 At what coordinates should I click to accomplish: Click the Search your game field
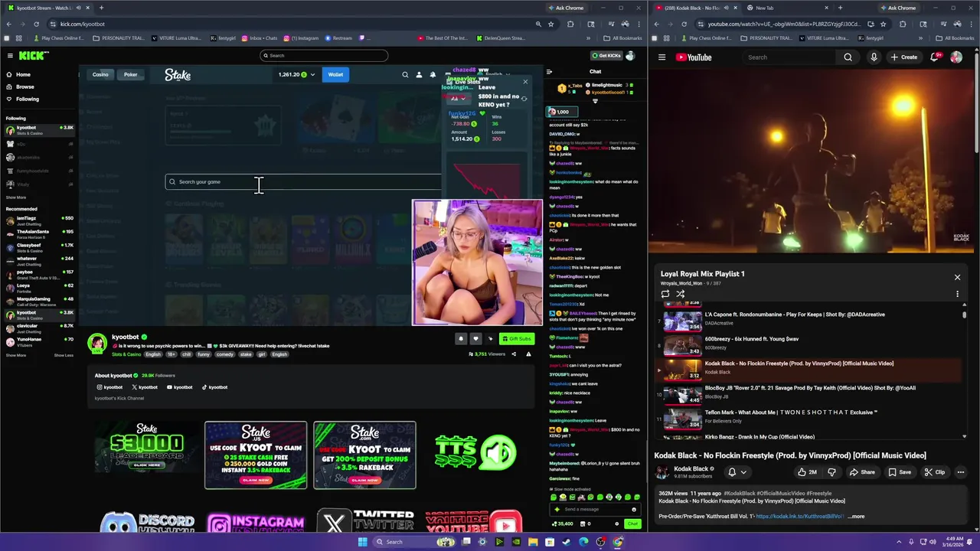[x=303, y=181]
